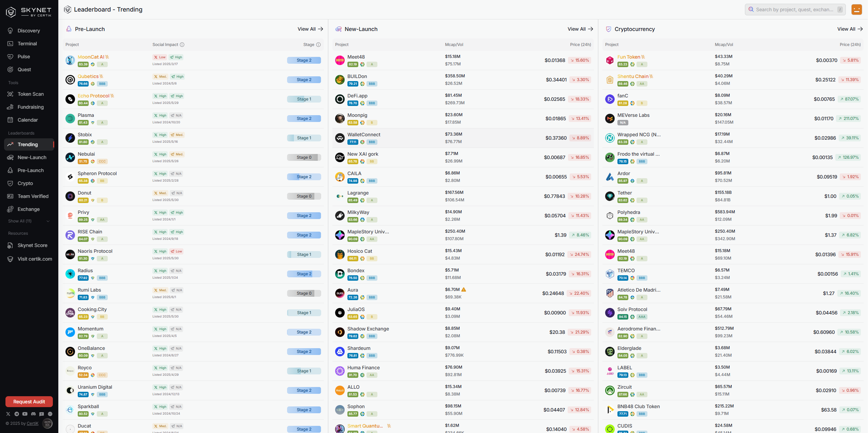
Task: Click View All for New-Launch
Action: click(580, 29)
